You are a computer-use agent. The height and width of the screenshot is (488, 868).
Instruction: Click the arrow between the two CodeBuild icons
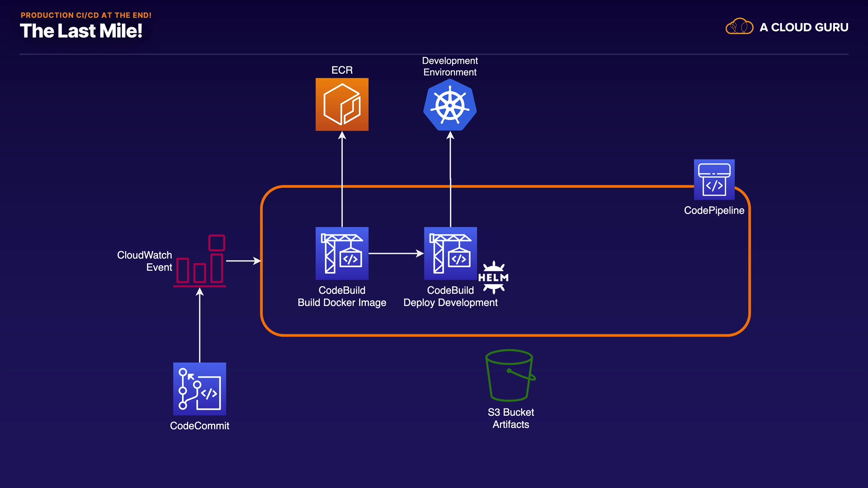pyautogui.click(x=396, y=253)
